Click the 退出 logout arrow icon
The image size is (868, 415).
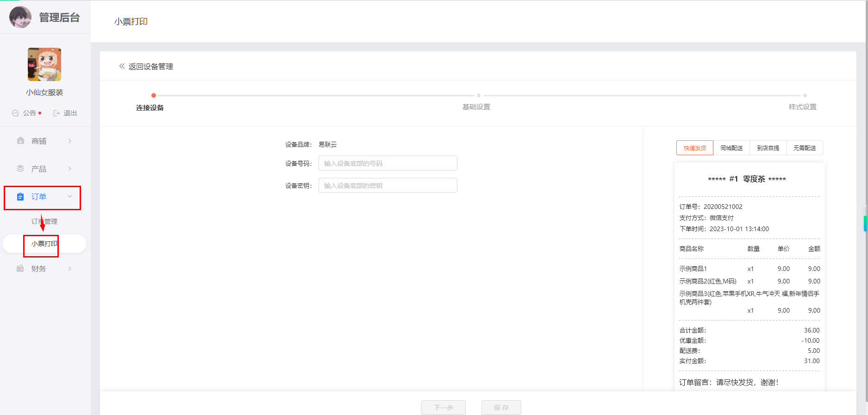57,113
